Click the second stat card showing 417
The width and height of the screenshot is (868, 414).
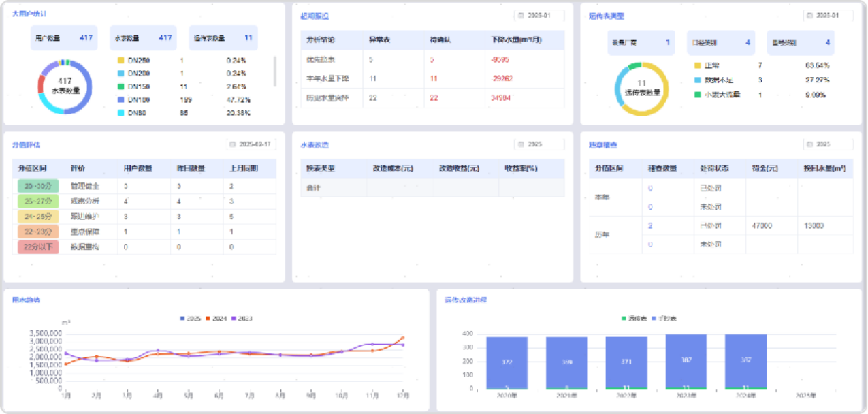(x=143, y=38)
